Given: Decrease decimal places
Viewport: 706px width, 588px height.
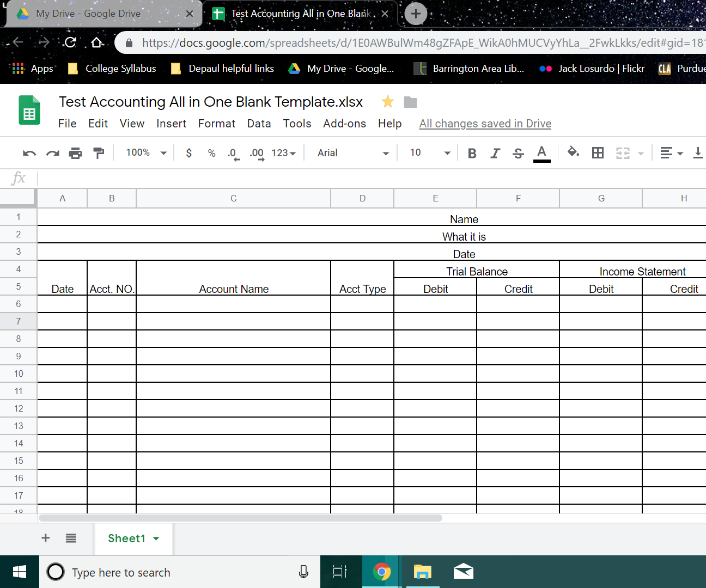Looking at the screenshot, I should pyautogui.click(x=233, y=153).
